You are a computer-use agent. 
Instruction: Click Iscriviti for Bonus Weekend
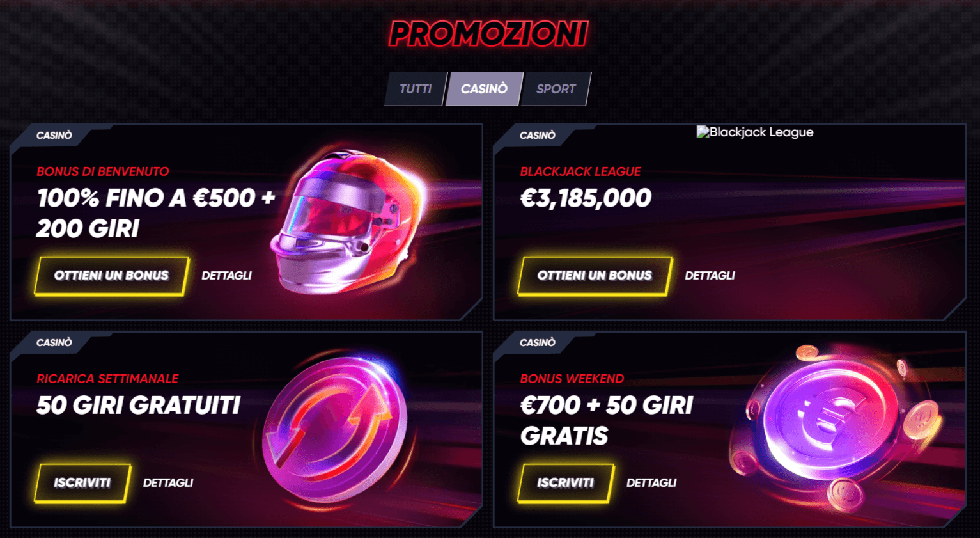pos(566,483)
